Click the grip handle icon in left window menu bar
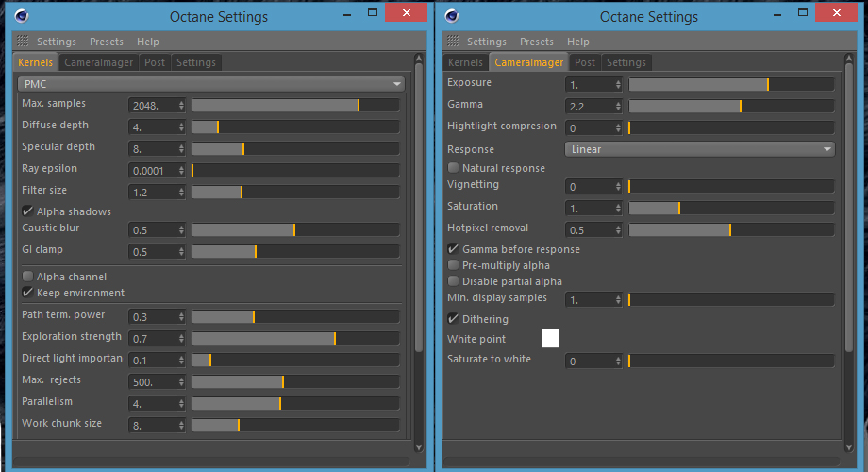 point(23,41)
